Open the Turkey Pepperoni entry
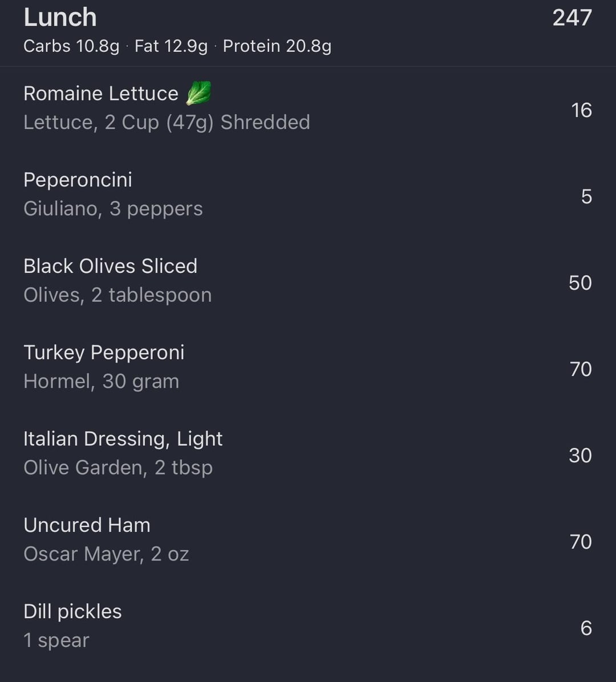This screenshot has height=682, width=616. click(308, 367)
